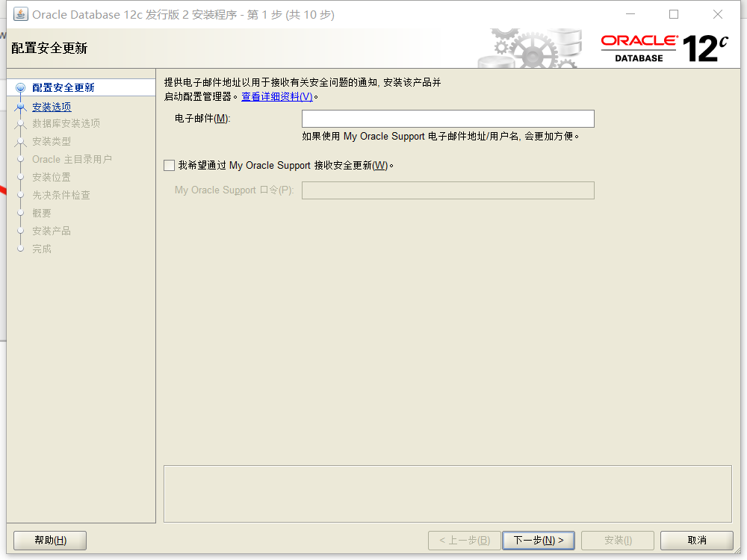
Task: Click the hint text below email field
Action: tap(440, 136)
